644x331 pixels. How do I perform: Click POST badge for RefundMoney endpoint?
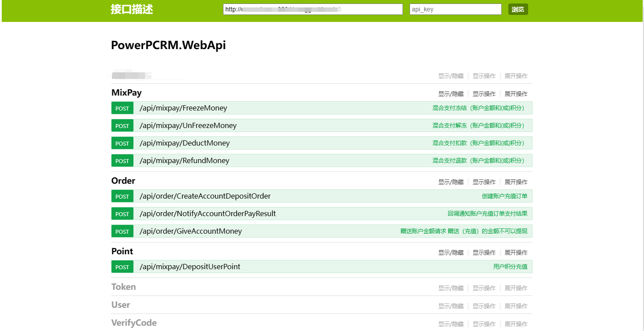122,161
